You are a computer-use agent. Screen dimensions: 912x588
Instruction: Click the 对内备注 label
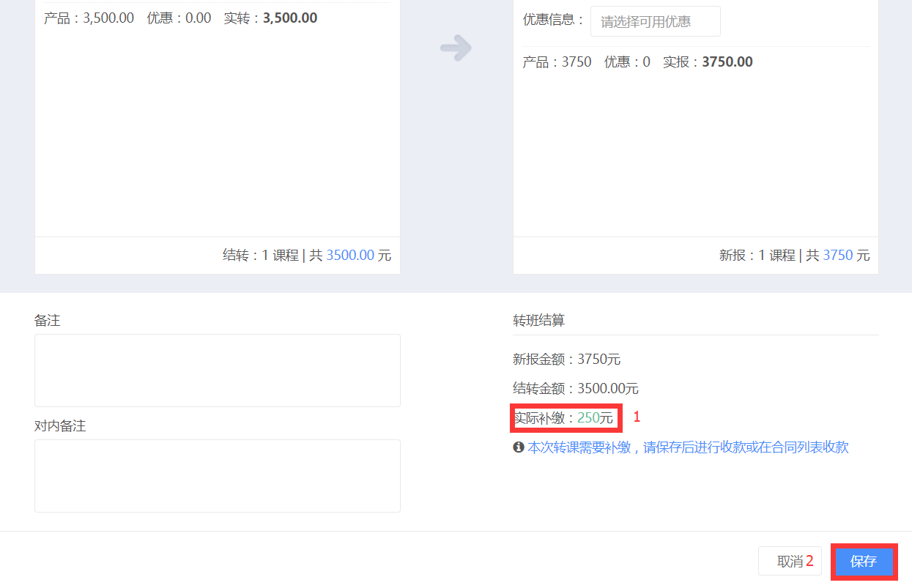pos(60,426)
